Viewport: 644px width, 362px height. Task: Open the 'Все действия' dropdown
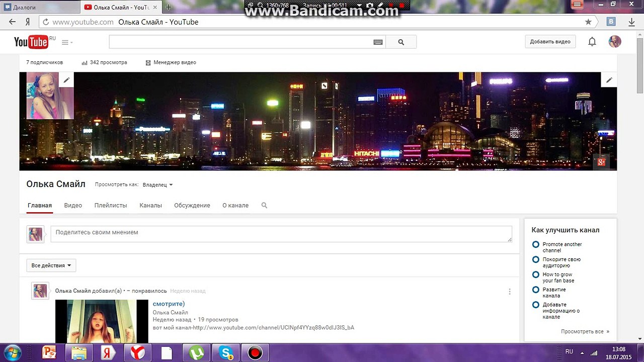pos(51,265)
